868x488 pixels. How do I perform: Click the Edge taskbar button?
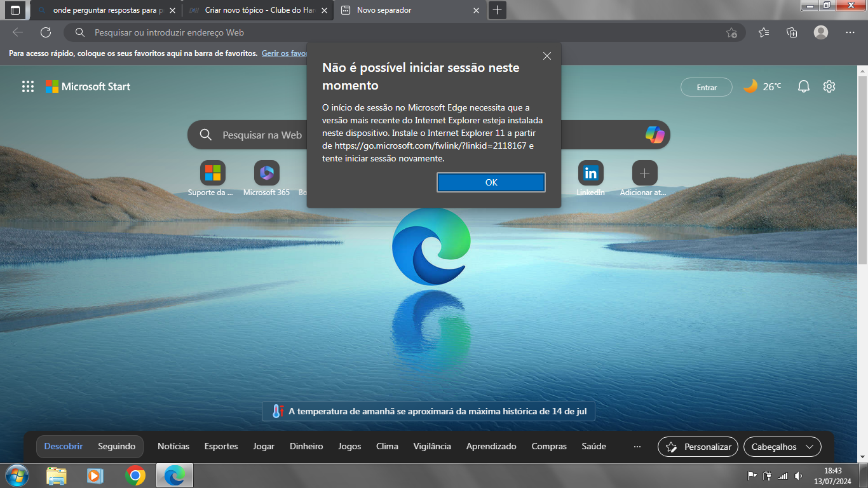click(x=174, y=475)
